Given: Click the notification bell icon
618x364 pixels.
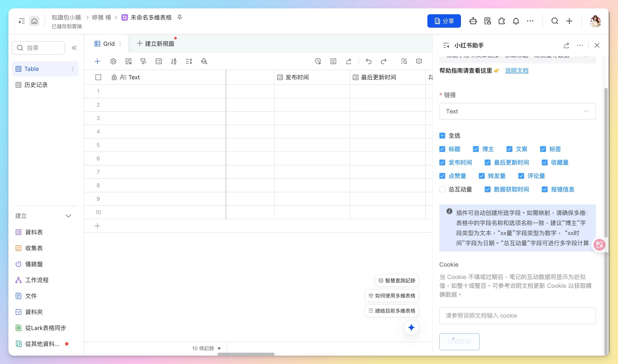Looking at the screenshot, I should click(x=516, y=21).
